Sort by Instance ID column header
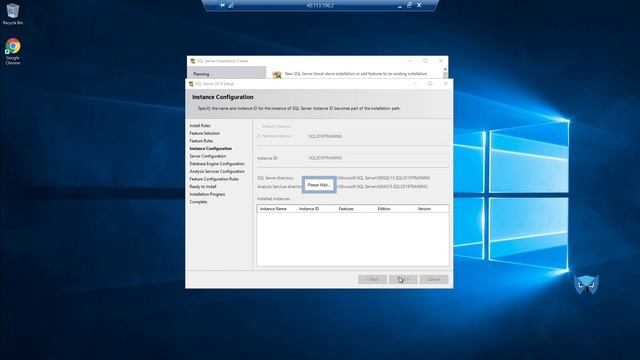The width and height of the screenshot is (640, 360). (x=316, y=209)
